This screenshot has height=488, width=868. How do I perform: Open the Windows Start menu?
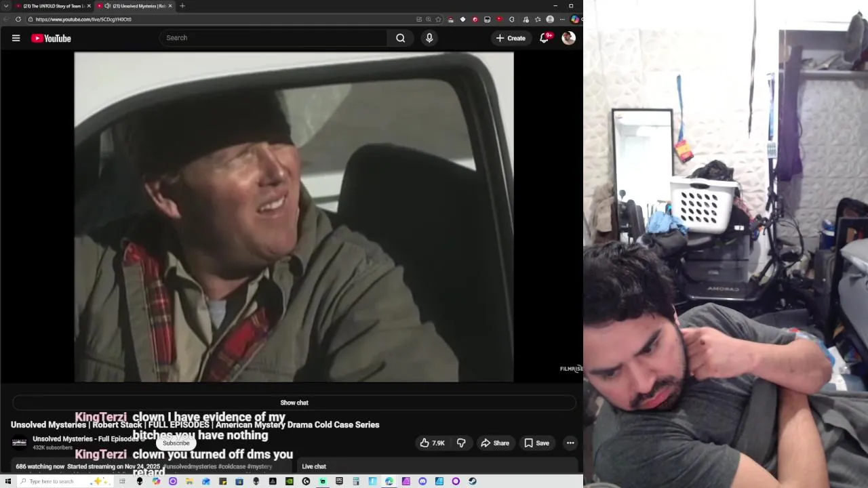pos(7,481)
